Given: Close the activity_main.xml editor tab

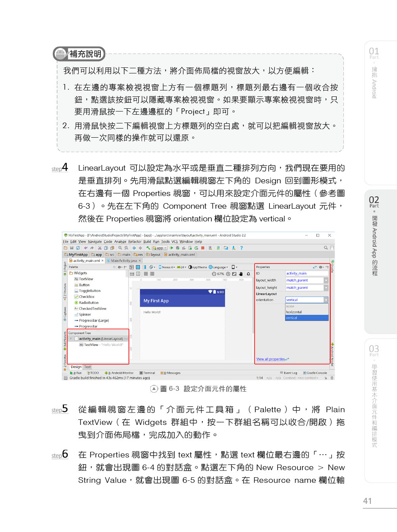Looking at the screenshot, I should (x=102, y=261).
